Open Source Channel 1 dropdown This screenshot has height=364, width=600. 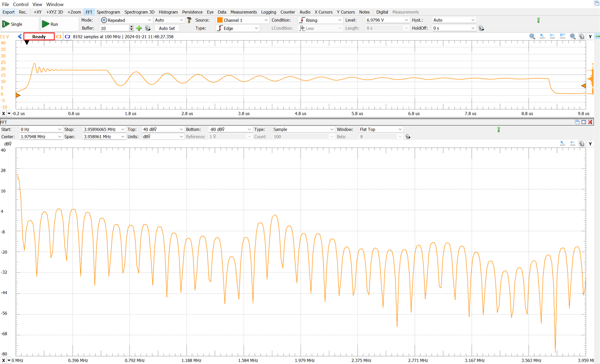coord(242,20)
